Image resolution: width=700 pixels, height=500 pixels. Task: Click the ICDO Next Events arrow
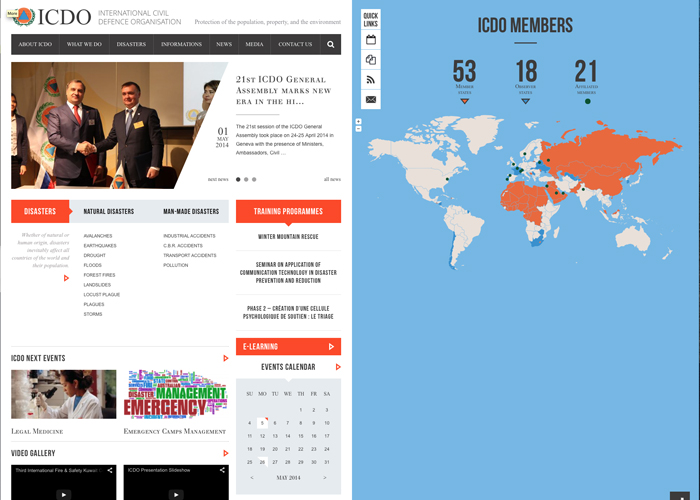click(225, 358)
